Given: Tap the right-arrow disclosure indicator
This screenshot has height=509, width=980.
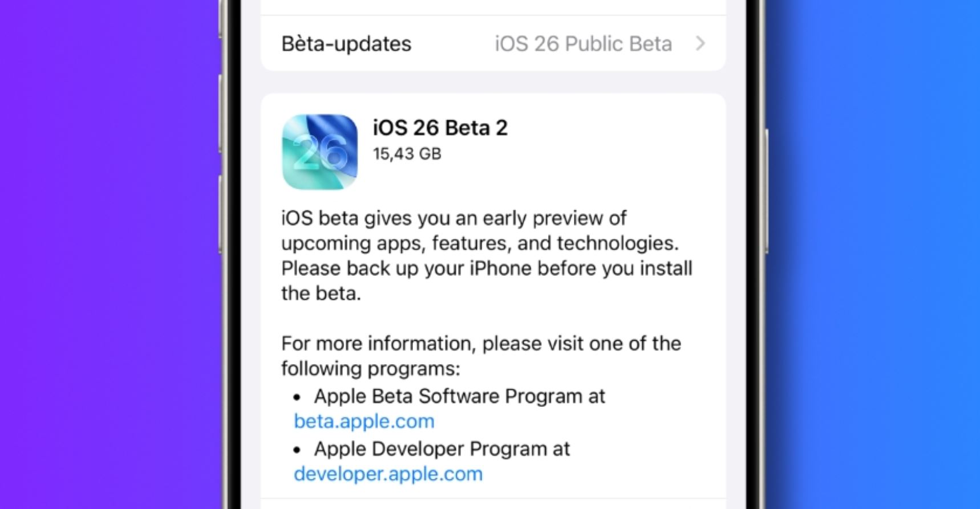Looking at the screenshot, I should pyautogui.click(x=701, y=43).
